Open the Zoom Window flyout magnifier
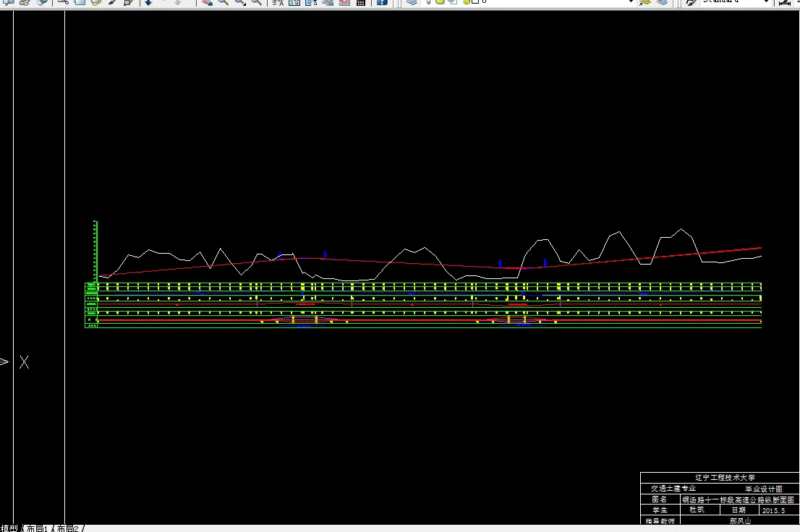 pyautogui.click(x=240, y=2)
